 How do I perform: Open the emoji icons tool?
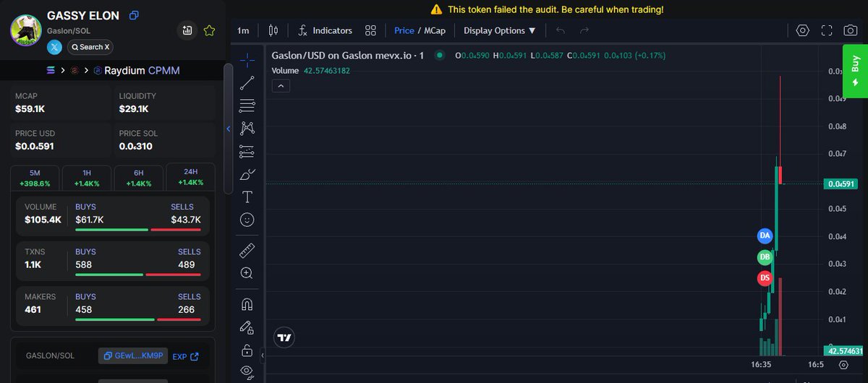247,219
